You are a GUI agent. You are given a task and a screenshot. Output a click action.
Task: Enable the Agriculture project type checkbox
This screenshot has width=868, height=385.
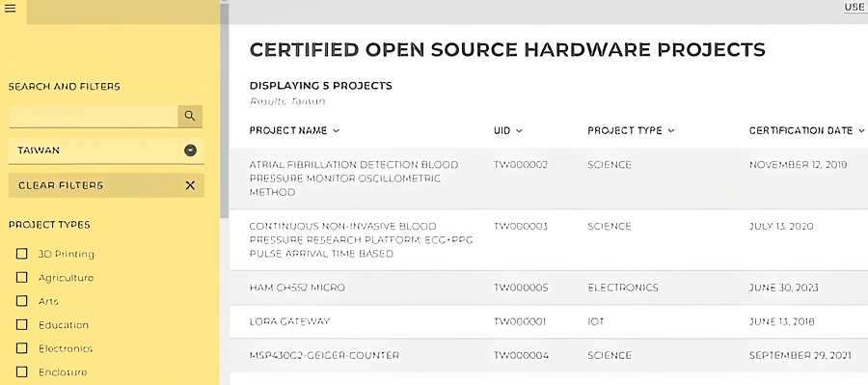click(x=21, y=277)
